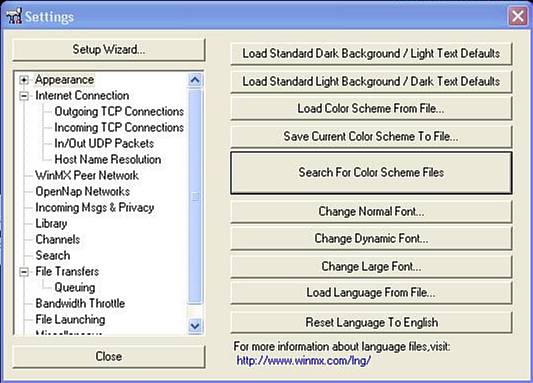The image size is (533, 383).
Task: Click the tree scrollbar thumb
Action: pos(195,196)
